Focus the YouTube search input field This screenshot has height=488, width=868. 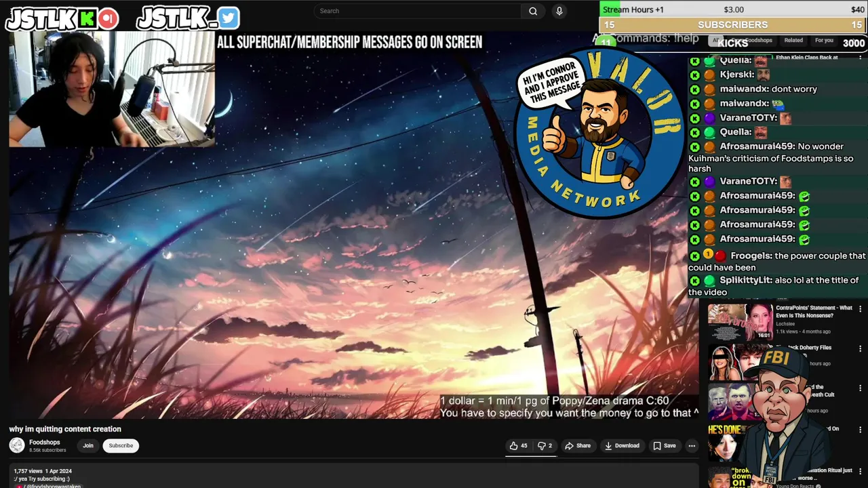click(418, 11)
